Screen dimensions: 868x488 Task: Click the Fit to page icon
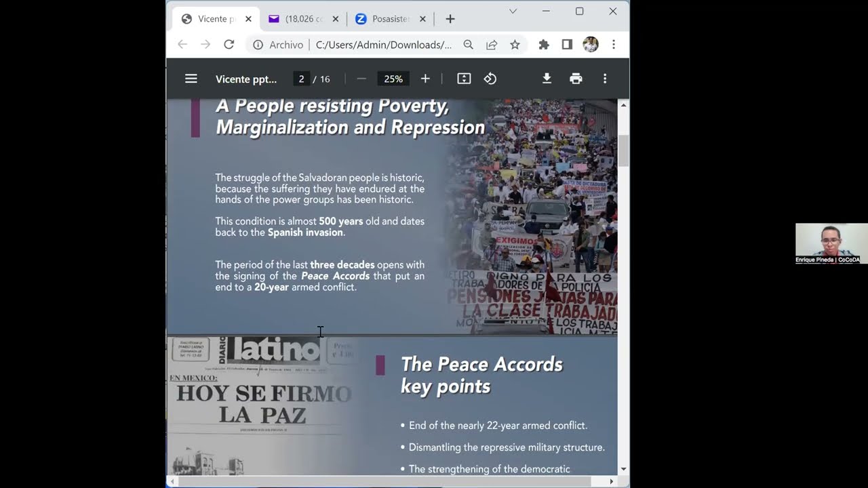(464, 79)
